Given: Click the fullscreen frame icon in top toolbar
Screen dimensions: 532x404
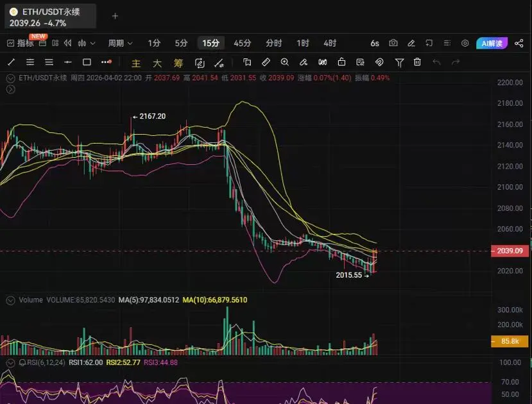Looking at the screenshot, I should point(429,43).
